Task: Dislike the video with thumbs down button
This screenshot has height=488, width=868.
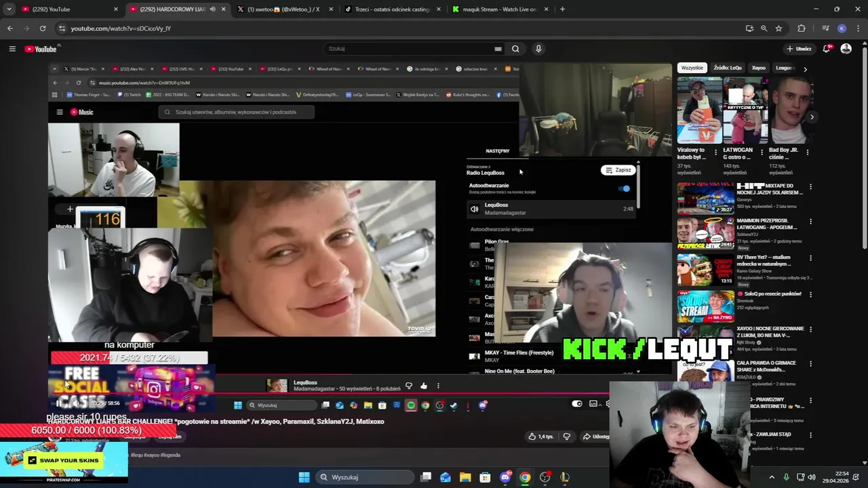Action: 567,436
